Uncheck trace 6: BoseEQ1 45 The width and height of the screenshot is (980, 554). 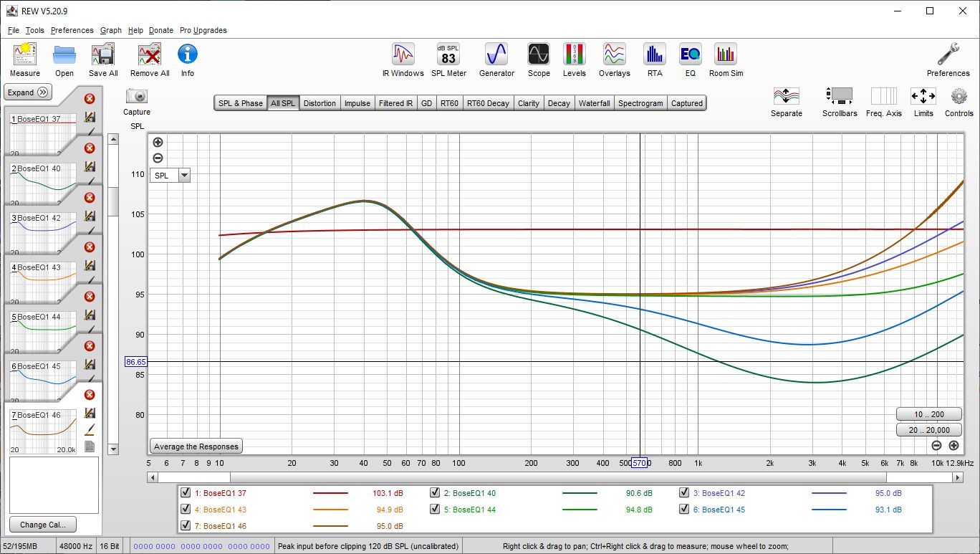(684, 510)
